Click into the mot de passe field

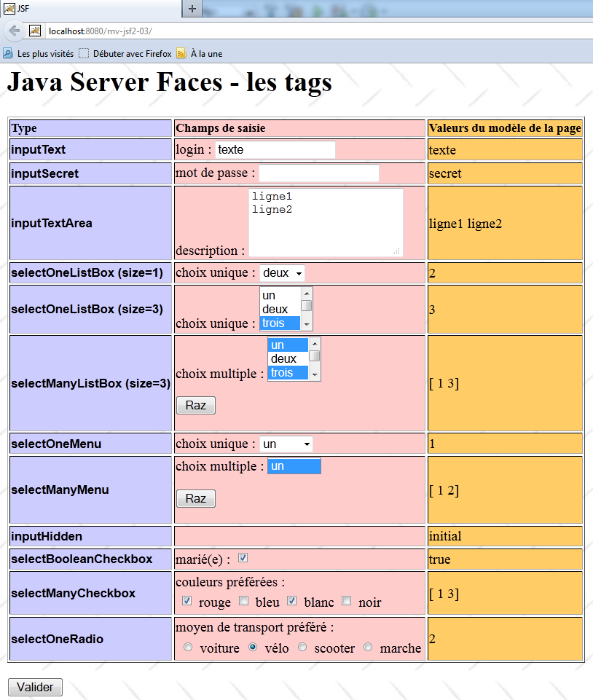point(319,173)
